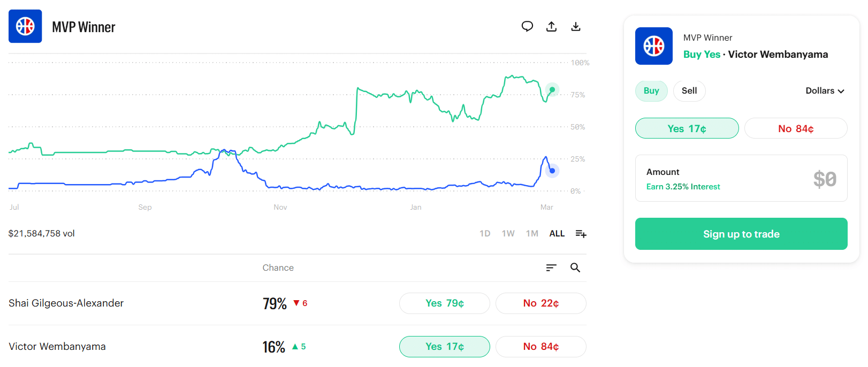Click the sort icon next to search

pyautogui.click(x=551, y=267)
